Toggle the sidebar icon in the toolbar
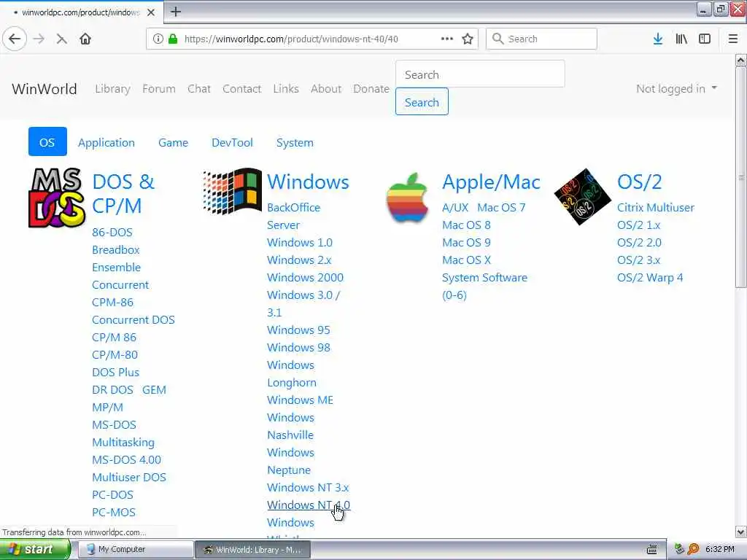This screenshot has width=747, height=560. click(705, 39)
